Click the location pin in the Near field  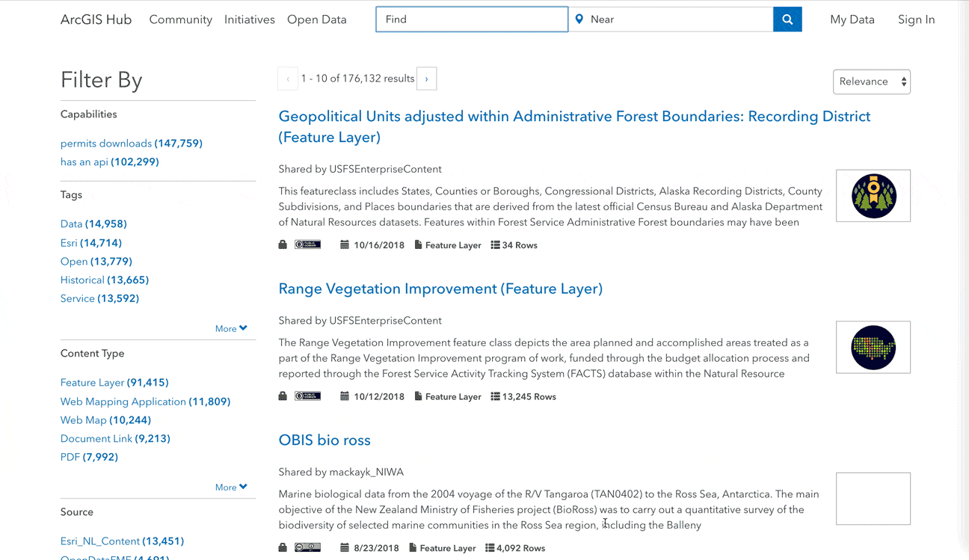[579, 19]
